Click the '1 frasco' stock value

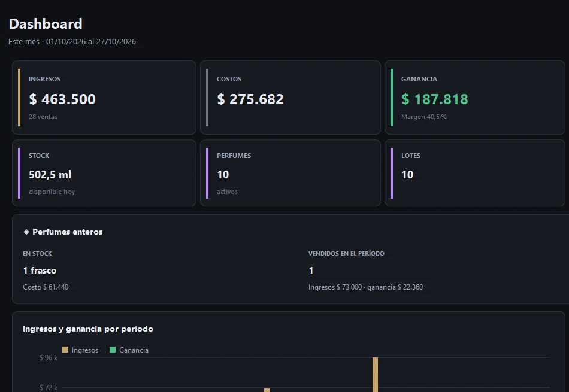pos(40,270)
